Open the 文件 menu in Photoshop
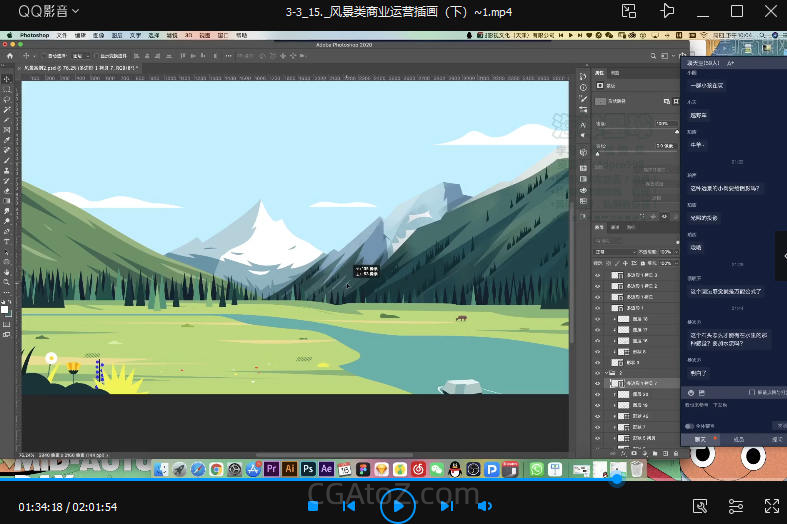The height and width of the screenshot is (524, 787). tap(62, 35)
